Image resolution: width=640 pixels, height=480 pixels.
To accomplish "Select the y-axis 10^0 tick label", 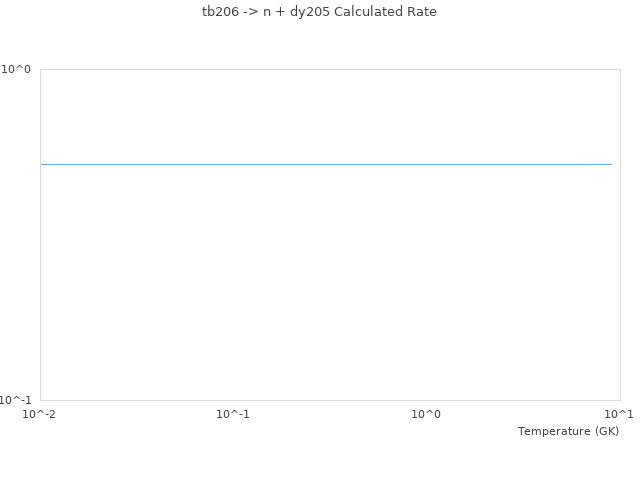I will point(16,69).
